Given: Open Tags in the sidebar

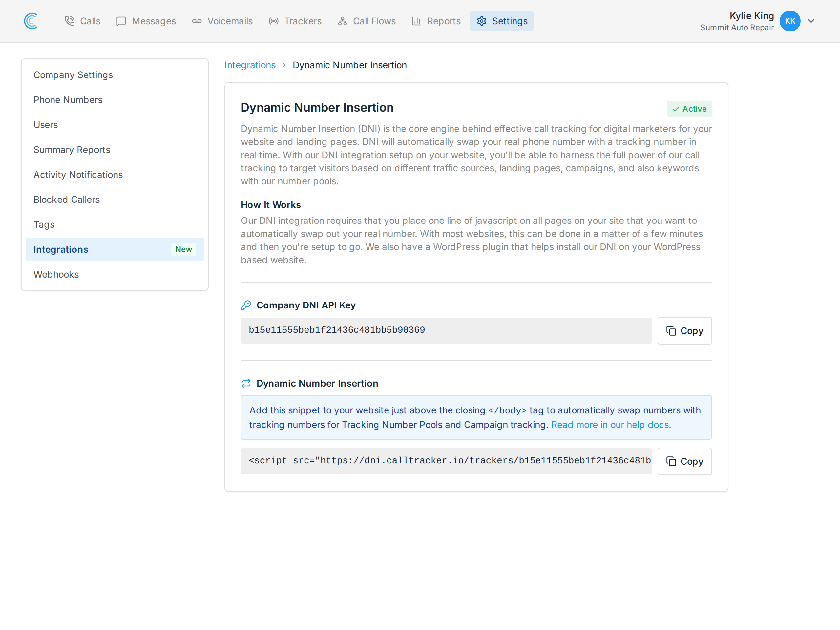Looking at the screenshot, I should [115, 224].
